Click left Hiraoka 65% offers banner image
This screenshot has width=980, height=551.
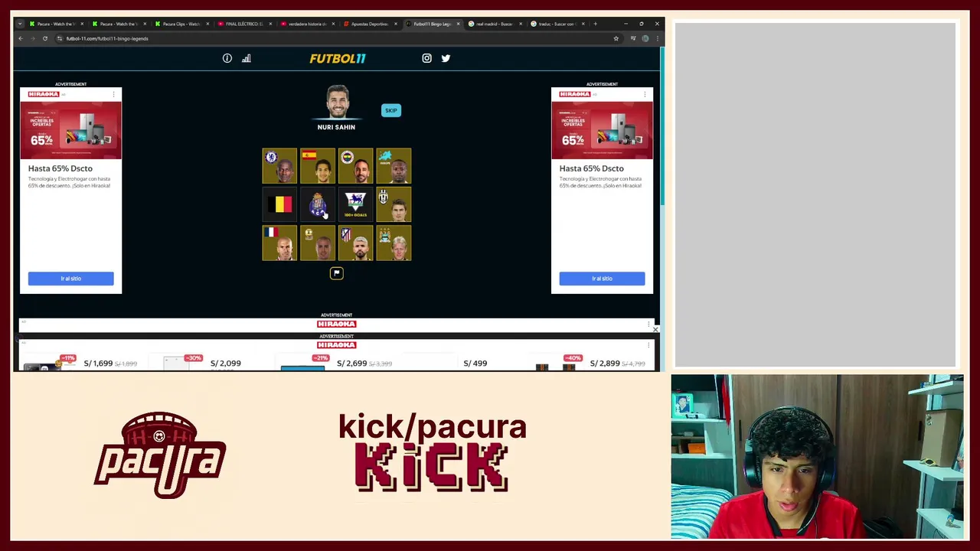(x=70, y=129)
